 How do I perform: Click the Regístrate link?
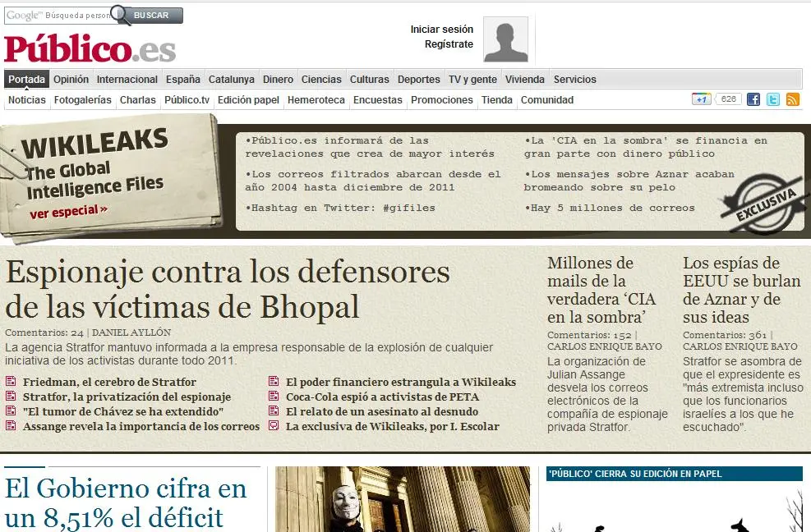click(449, 44)
